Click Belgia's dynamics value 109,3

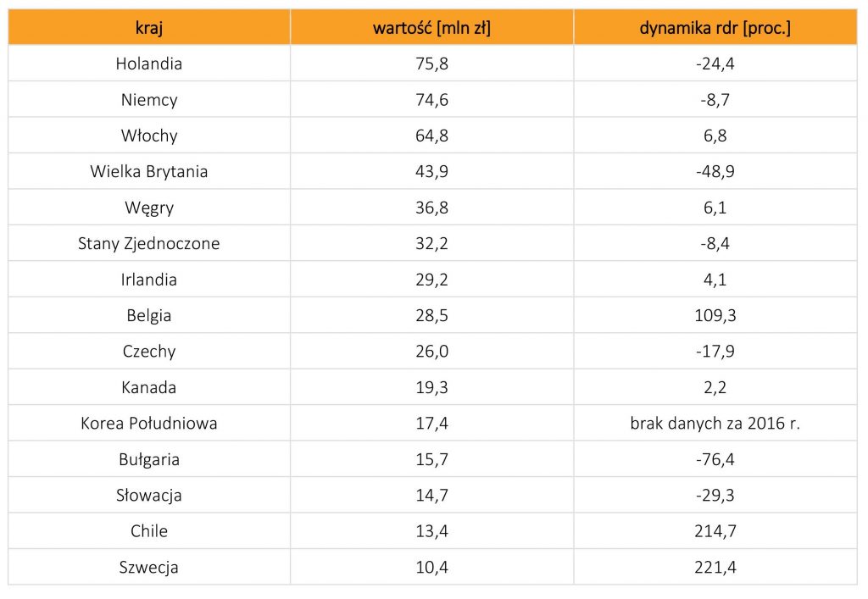tap(715, 316)
